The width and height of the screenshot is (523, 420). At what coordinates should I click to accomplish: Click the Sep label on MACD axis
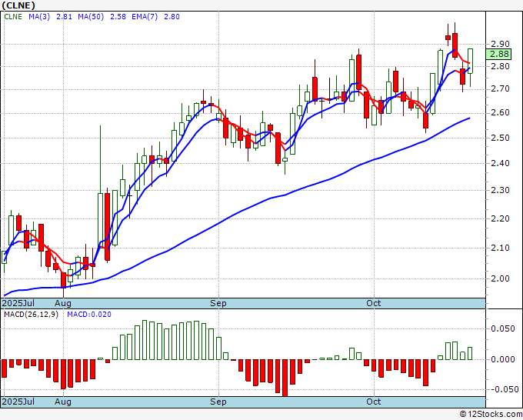[218, 402]
